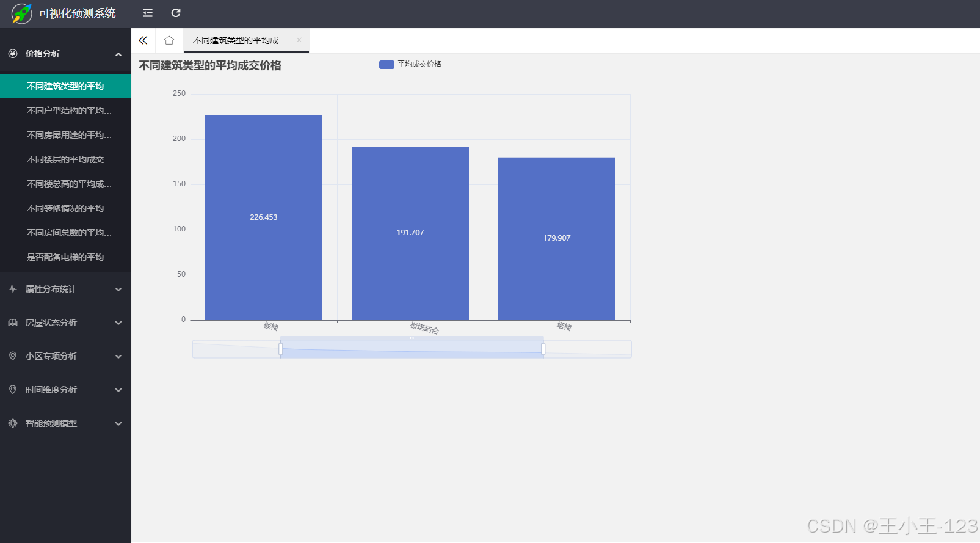Open 不同楼层的平均成交 menu item
Screen dimensions: 980x543
coord(65,159)
